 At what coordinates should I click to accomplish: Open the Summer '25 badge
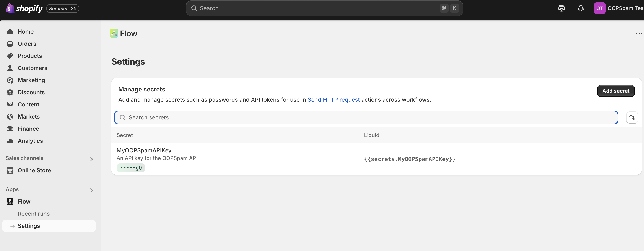coord(63,8)
